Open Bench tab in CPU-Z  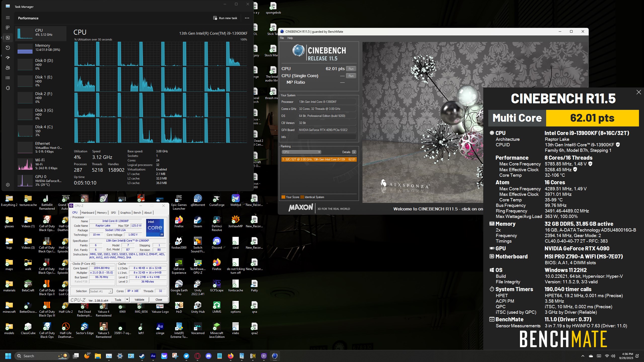[x=137, y=213]
